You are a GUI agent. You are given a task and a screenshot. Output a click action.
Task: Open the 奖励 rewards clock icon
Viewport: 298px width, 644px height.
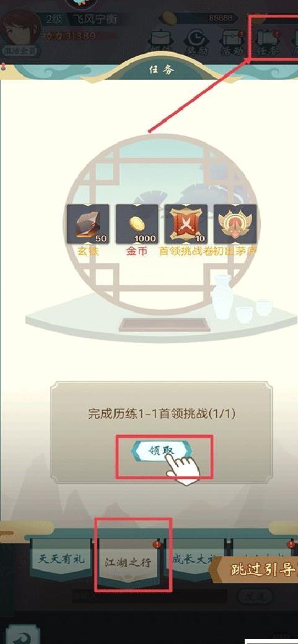click(198, 43)
